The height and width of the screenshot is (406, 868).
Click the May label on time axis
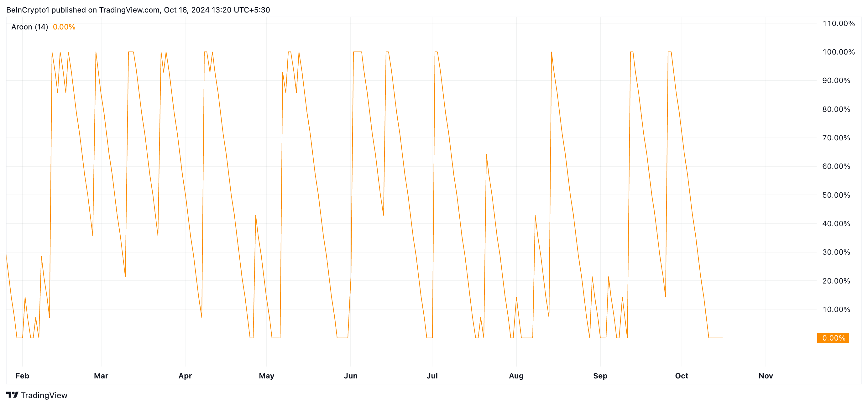point(267,376)
